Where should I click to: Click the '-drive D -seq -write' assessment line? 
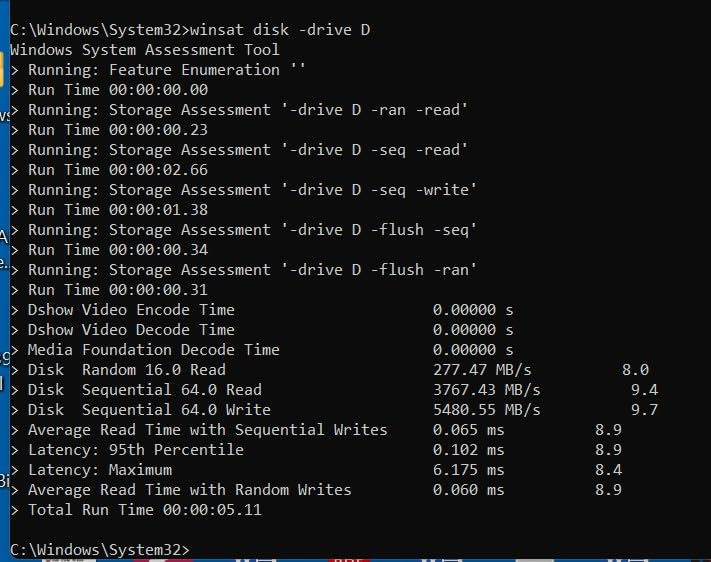[x=252, y=190]
